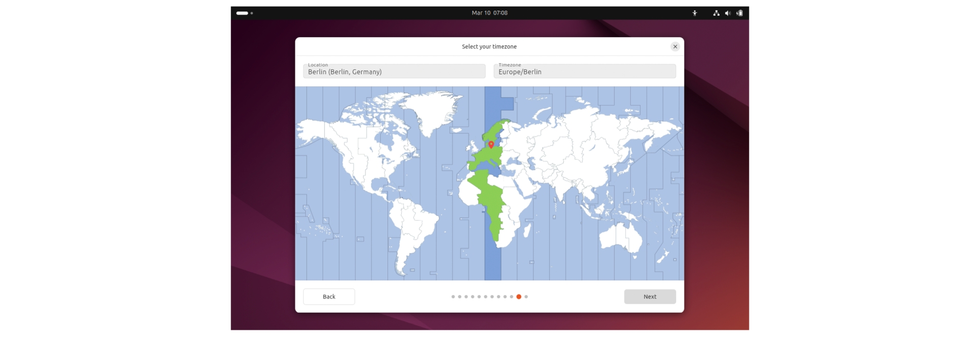
Task: Open the accessibility menu in top bar
Action: pos(694,13)
